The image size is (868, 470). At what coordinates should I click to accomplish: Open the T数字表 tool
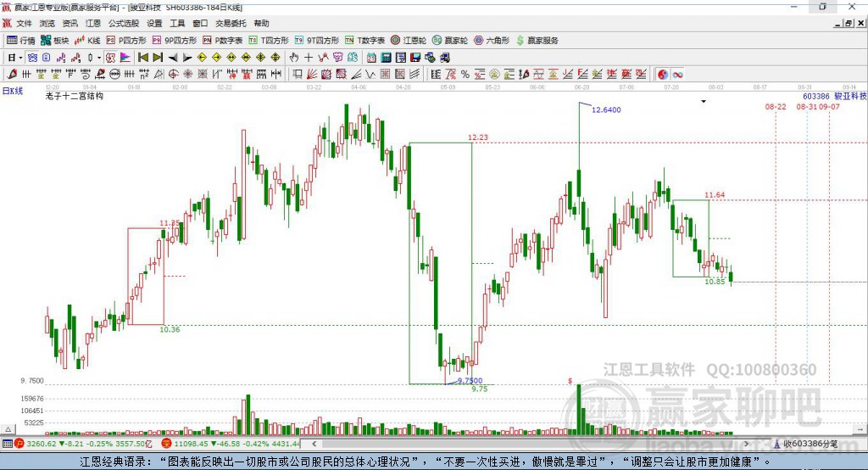(364, 41)
